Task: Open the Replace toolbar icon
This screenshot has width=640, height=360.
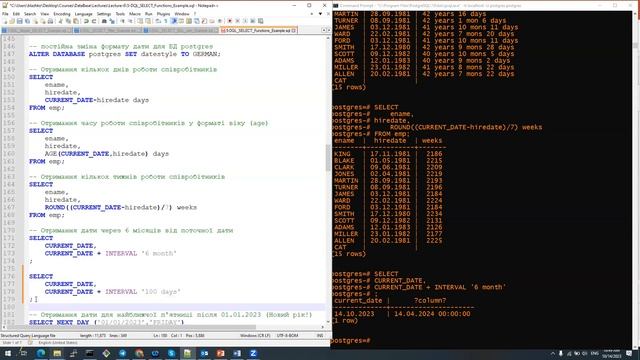Action: (x=112, y=21)
